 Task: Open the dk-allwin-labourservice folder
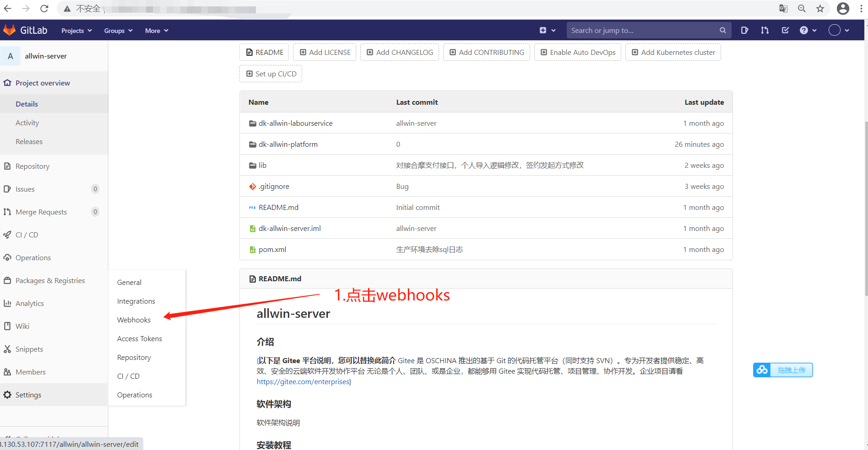pyautogui.click(x=295, y=123)
